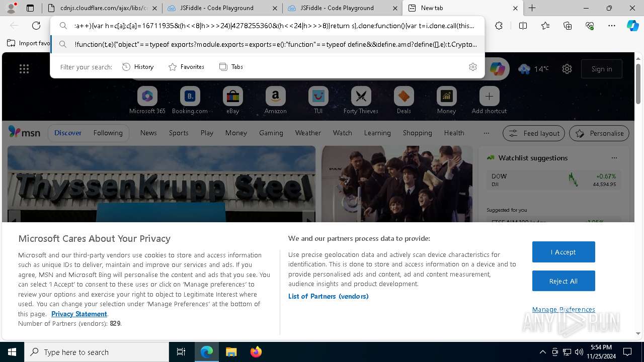Open a new tab with the plus button

[532, 8]
